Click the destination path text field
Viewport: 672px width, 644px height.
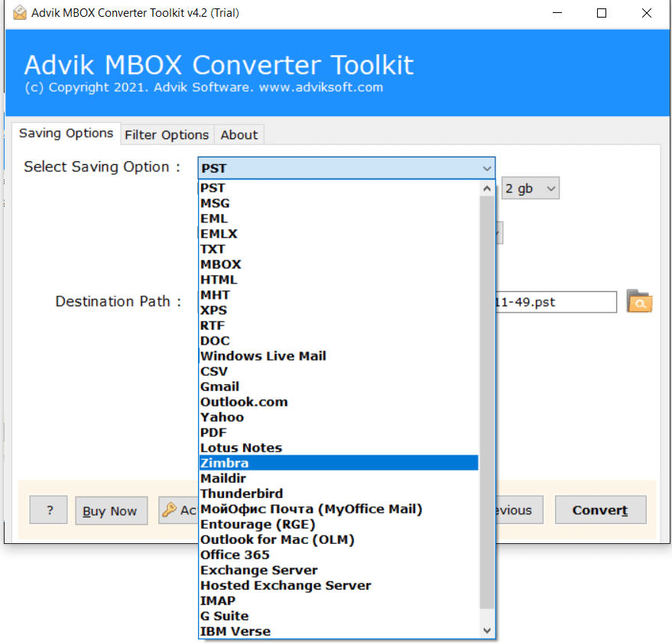click(556, 302)
